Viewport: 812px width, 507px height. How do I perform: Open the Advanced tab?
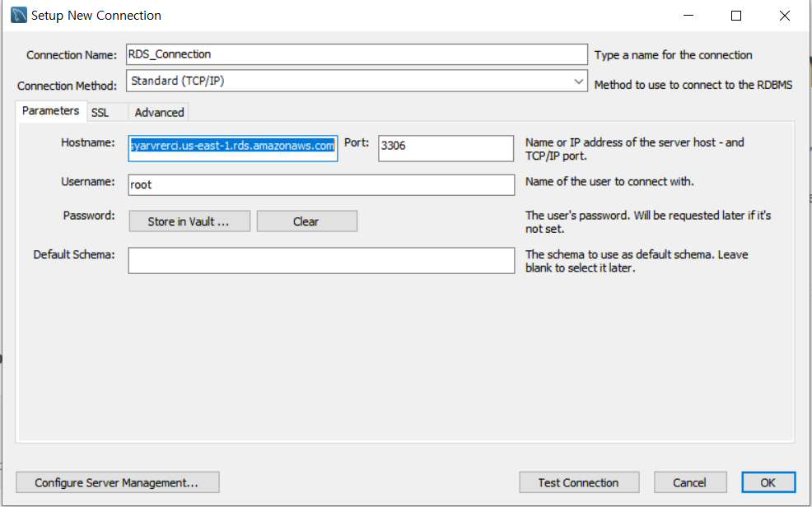point(159,112)
